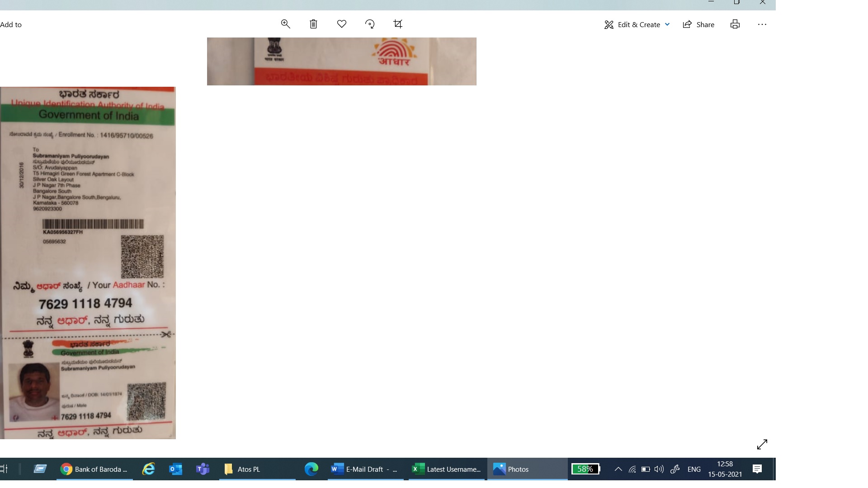Viewport: 868px width, 488px height.
Task: Share the current photo
Action: 698,24
